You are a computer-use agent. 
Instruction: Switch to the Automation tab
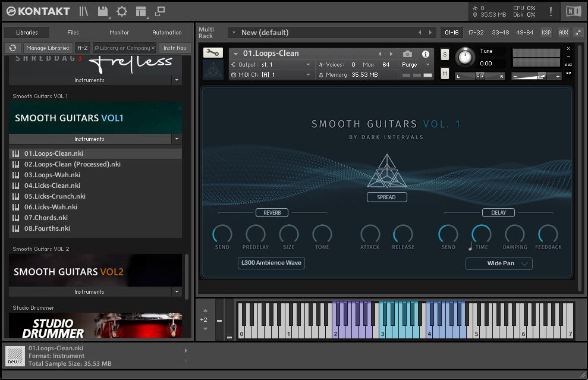167,33
